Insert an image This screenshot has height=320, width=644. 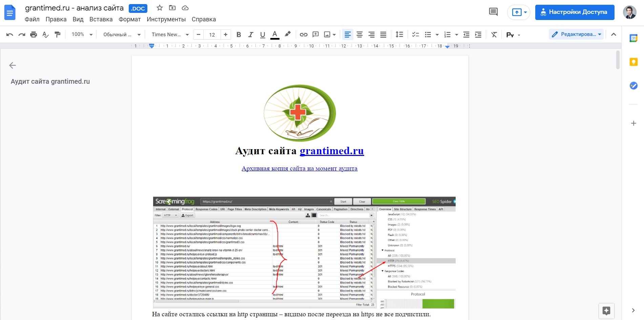point(327,34)
